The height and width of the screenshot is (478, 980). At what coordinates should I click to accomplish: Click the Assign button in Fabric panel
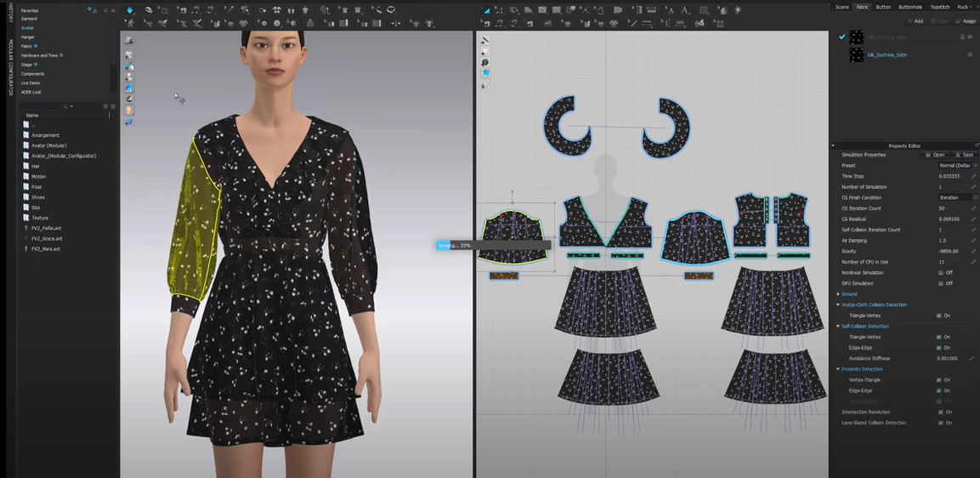[x=966, y=21]
